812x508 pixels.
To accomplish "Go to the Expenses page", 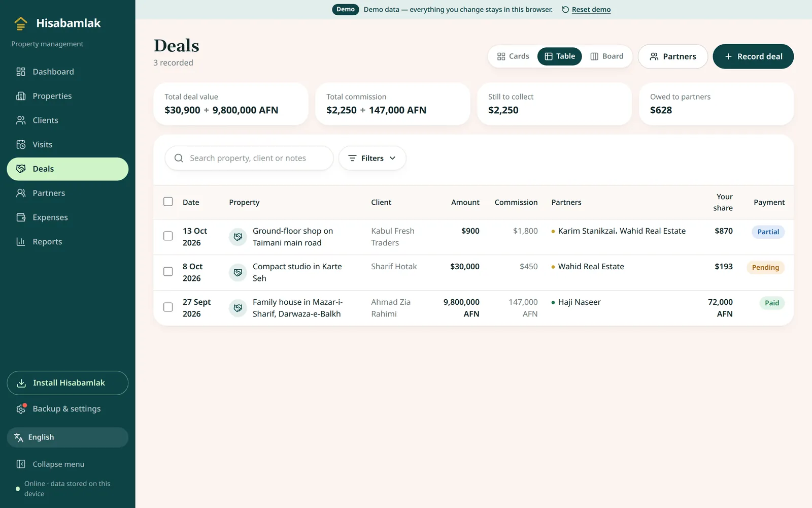I will 67,217.
